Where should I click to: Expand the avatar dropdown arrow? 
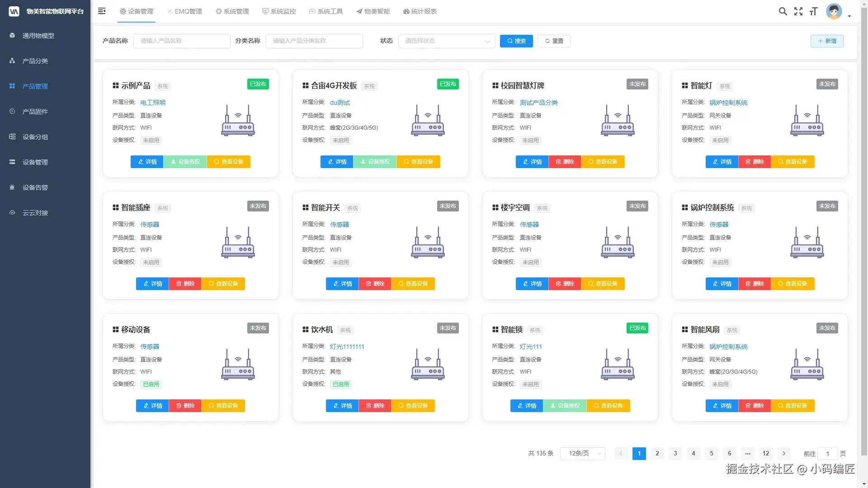[x=849, y=16]
